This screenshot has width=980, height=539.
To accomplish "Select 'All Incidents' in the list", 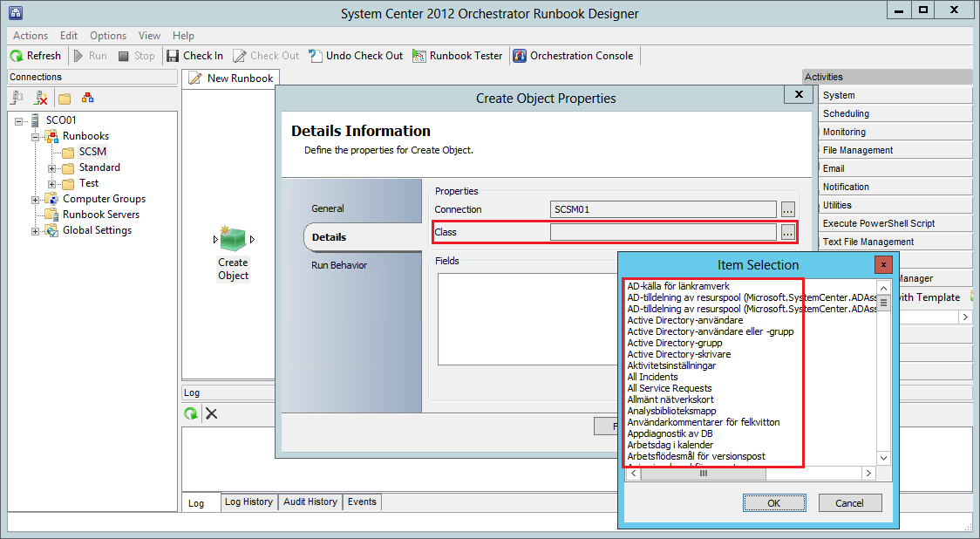I will click(652, 377).
